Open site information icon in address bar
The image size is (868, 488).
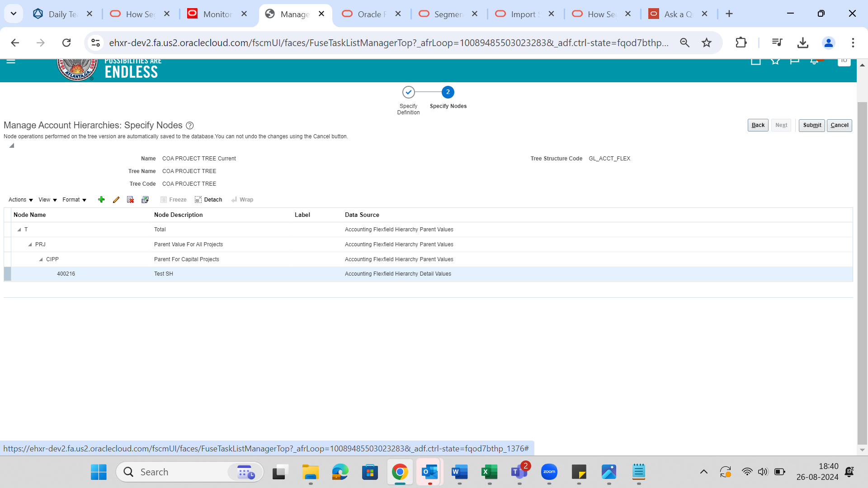95,43
